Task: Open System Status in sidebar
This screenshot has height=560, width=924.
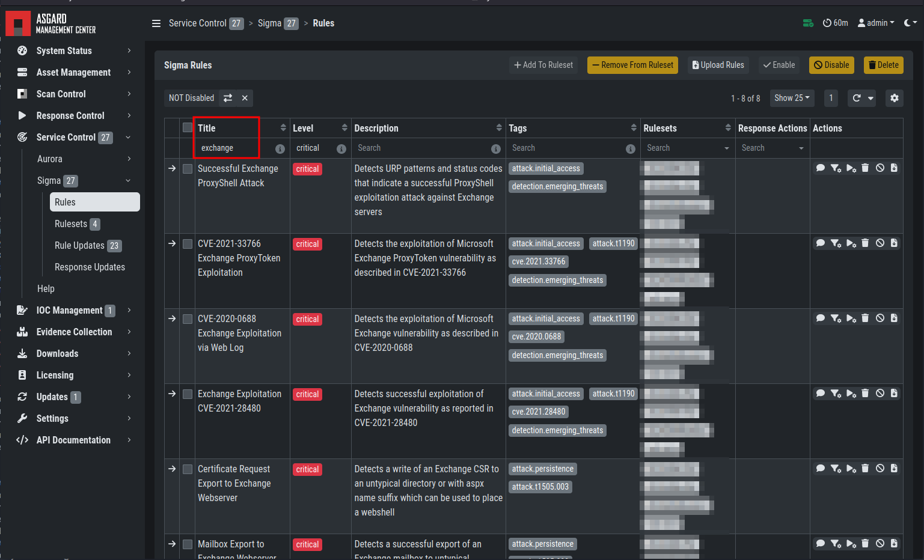Action: coord(75,50)
